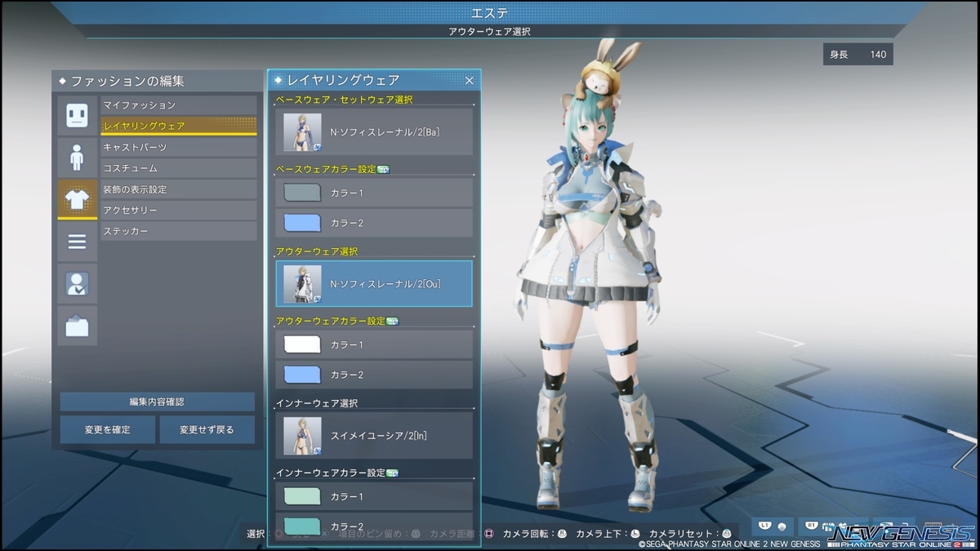
Task: Click the N-ソフィスレーナル/2[Ba] basewear thumbnail
Action: [302, 131]
